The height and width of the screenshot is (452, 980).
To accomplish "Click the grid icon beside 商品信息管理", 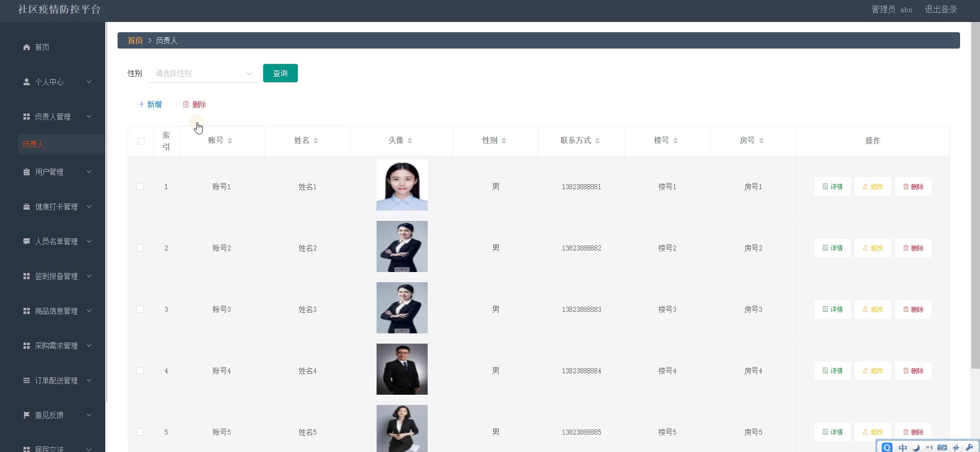I will click(27, 311).
